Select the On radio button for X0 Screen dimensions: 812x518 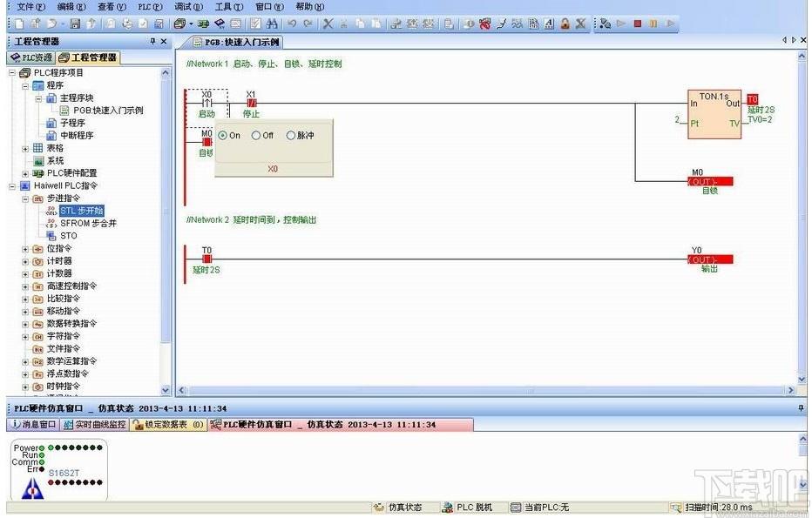223,136
